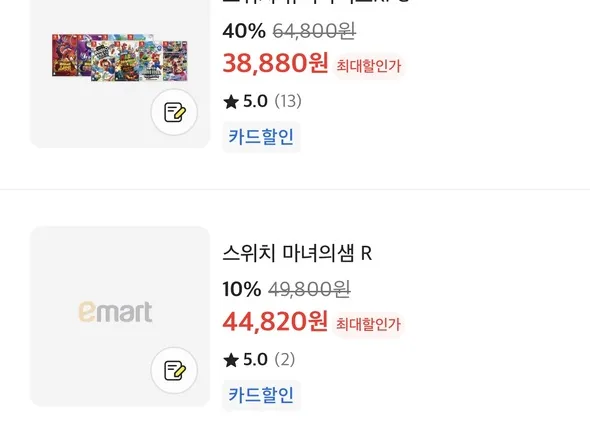Open the 스위치 마녀의샘 R product title
Screen dimensions: 590x443
[297, 253]
